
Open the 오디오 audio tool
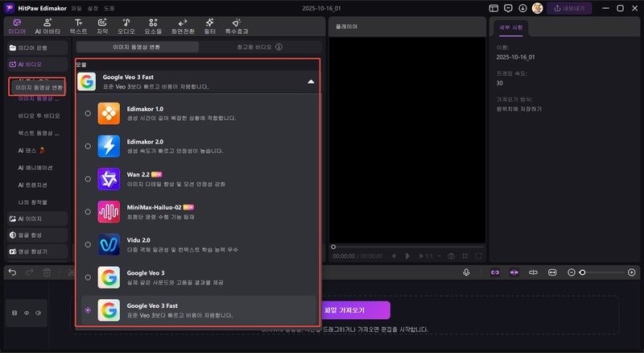pos(126,26)
